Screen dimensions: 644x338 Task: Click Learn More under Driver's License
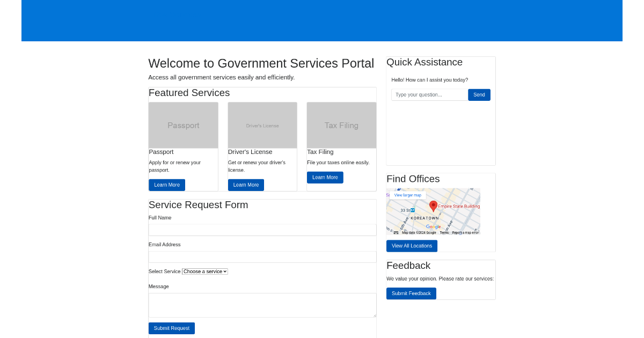246,185
